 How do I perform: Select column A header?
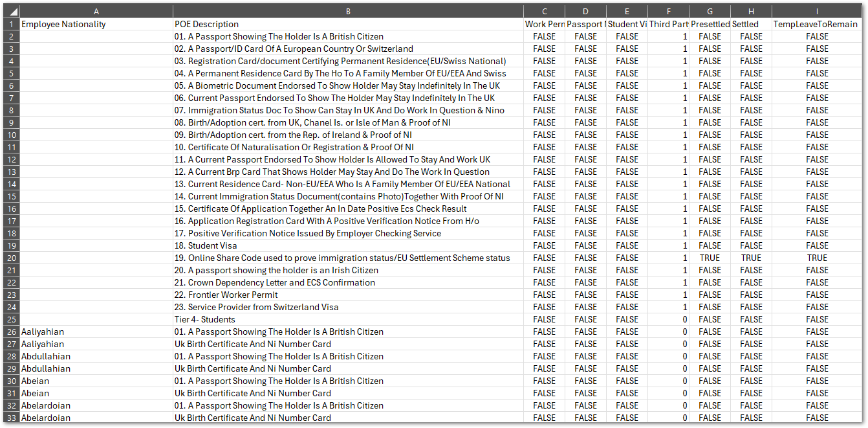click(x=96, y=11)
